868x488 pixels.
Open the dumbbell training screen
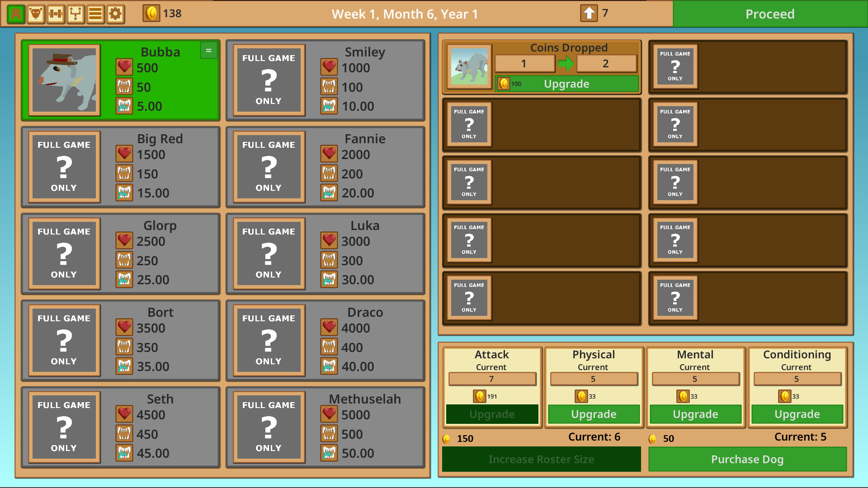pyautogui.click(x=55, y=14)
